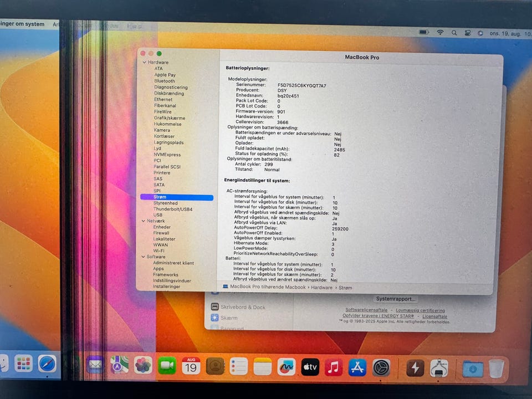
Task: Select Ethernet in Hardware list
Action: tap(163, 99)
